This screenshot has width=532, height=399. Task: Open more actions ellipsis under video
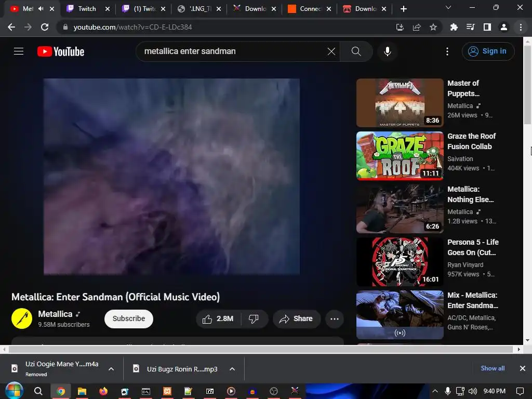pyautogui.click(x=335, y=318)
